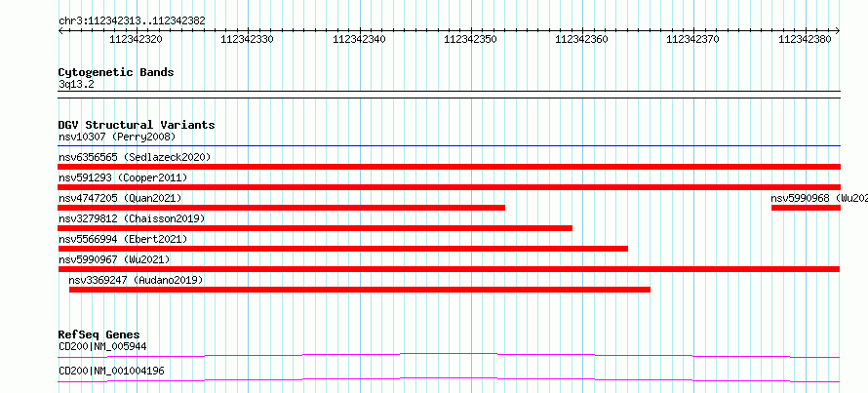
Task: Open the nsv6356565 (Sedlazeck2020) label
Action: click(x=135, y=157)
